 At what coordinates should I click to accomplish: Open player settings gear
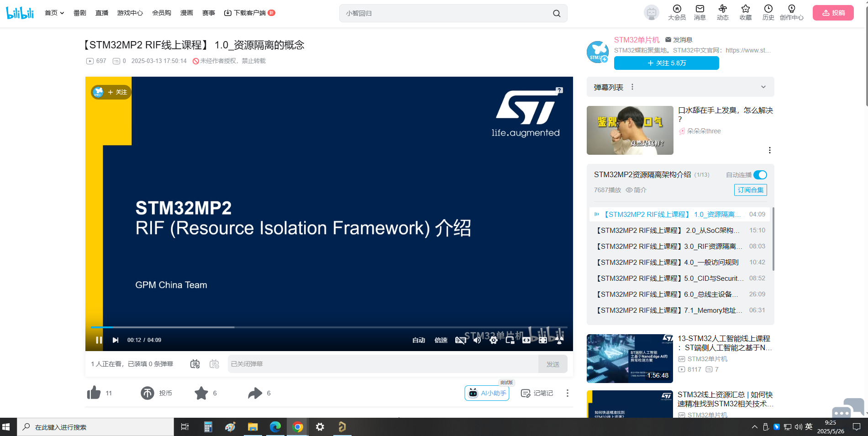point(494,340)
